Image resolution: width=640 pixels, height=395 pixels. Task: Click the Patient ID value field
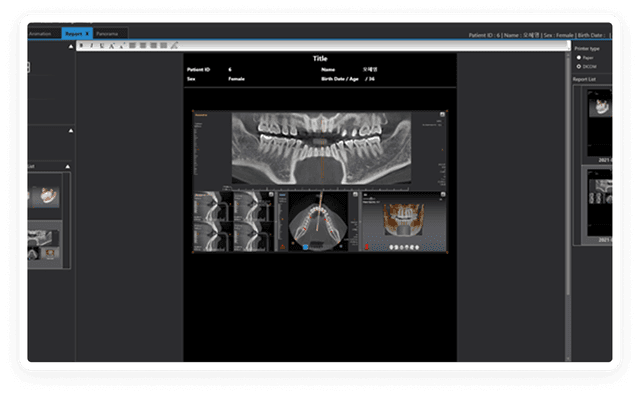(230, 69)
